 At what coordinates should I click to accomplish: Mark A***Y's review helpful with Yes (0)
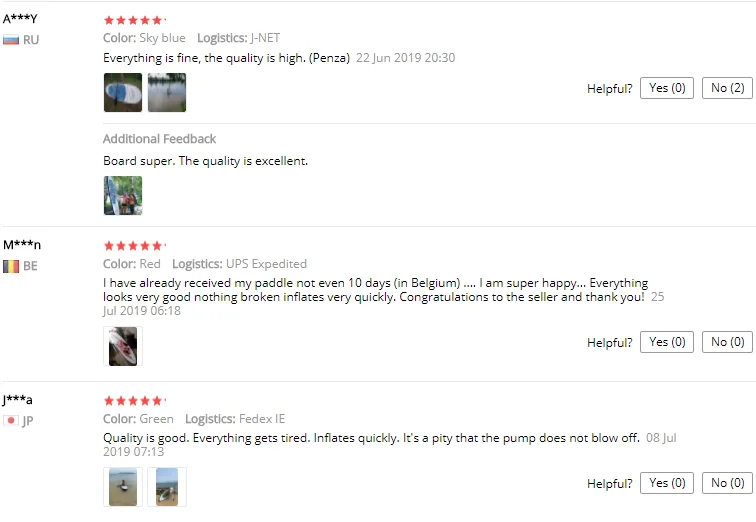pos(667,88)
